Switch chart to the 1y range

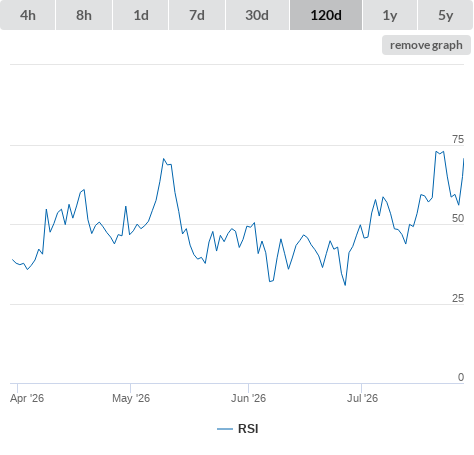(x=390, y=15)
